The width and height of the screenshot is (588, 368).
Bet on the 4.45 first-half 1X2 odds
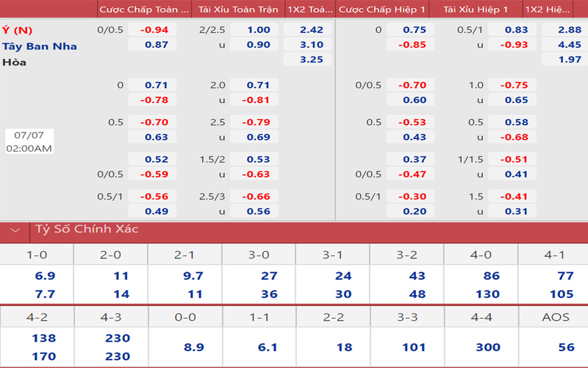tap(564, 45)
